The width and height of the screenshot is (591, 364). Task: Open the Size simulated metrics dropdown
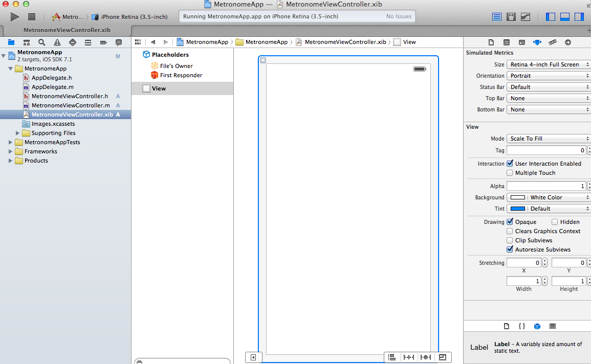[549, 64]
